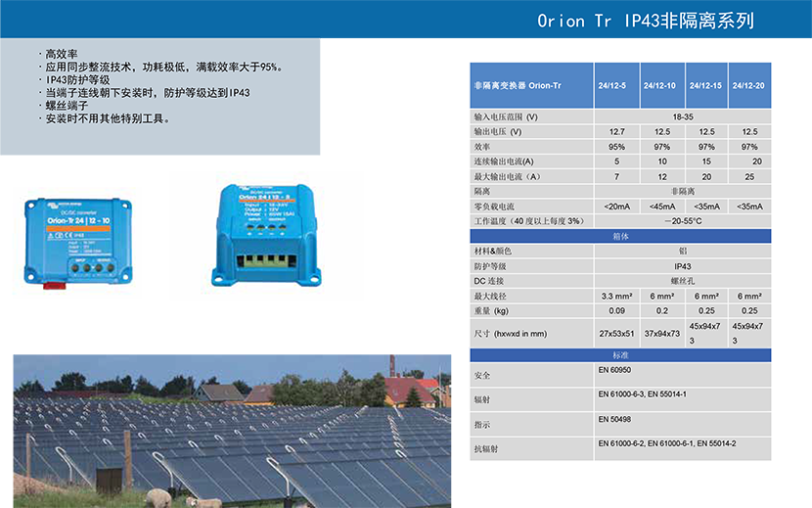Click the EN 50498 standard entry
This screenshot has width=812, height=508.
(x=615, y=419)
